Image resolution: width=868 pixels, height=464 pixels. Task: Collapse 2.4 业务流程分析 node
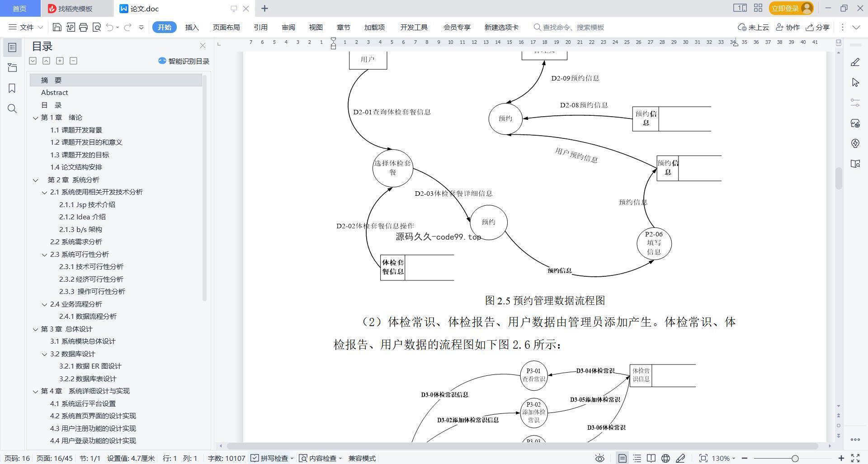(x=44, y=304)
